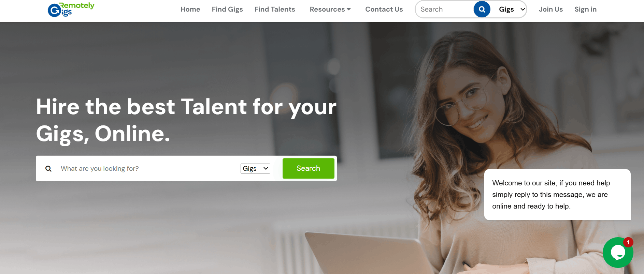644x274 pixels.
Task: Click the red notification badge on chat
Action: (628, 242)
